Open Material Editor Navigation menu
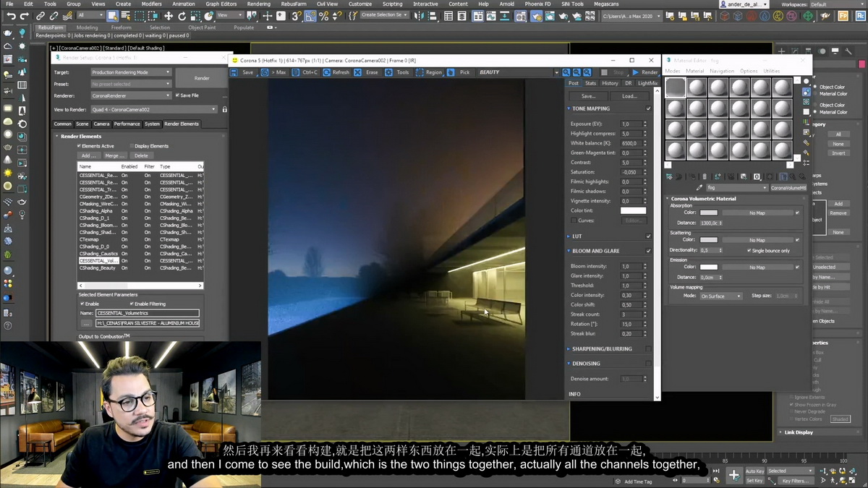The width and height of the screenshot is (868, 488). click(721, 71)
